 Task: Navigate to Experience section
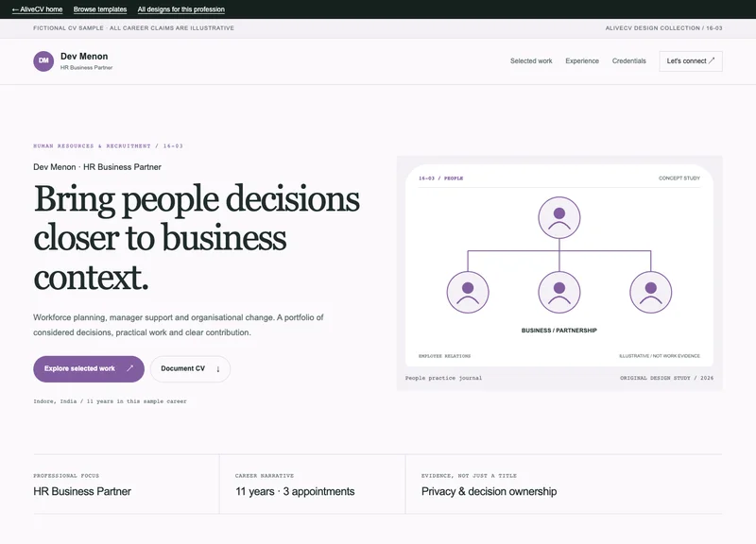582,60
